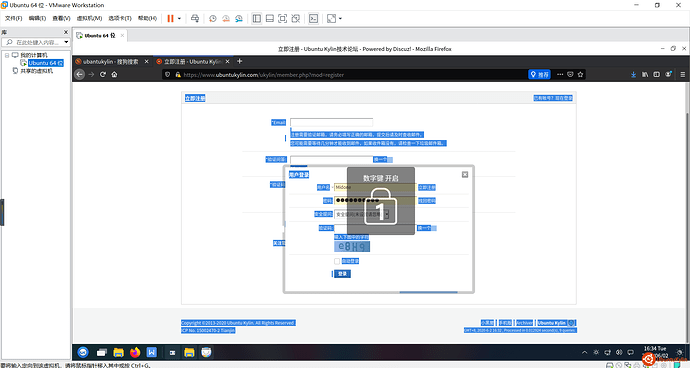Click the Firefox home button
This screenshot has width=690, height=368.
coord(114,74)
